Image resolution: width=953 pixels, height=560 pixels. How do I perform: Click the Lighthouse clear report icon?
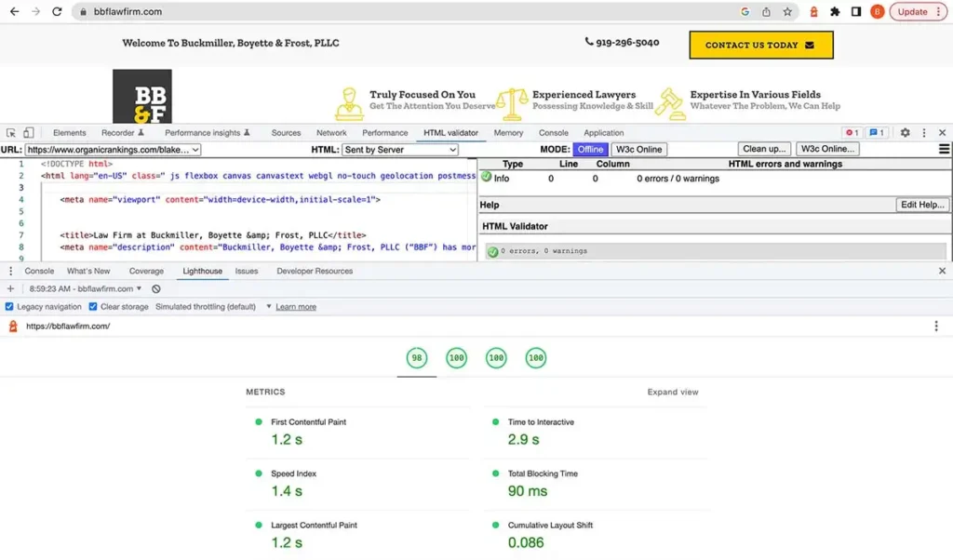(156, 289)
